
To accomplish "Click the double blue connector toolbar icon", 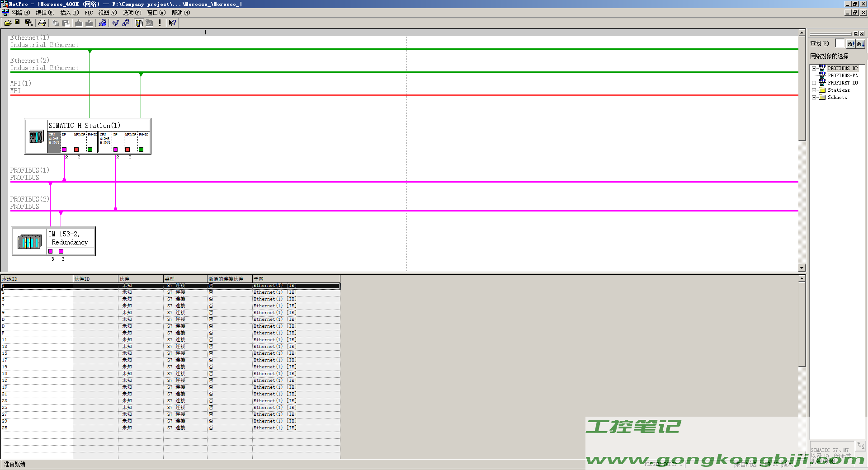I will pyautogui.click(x=126, y=23).
